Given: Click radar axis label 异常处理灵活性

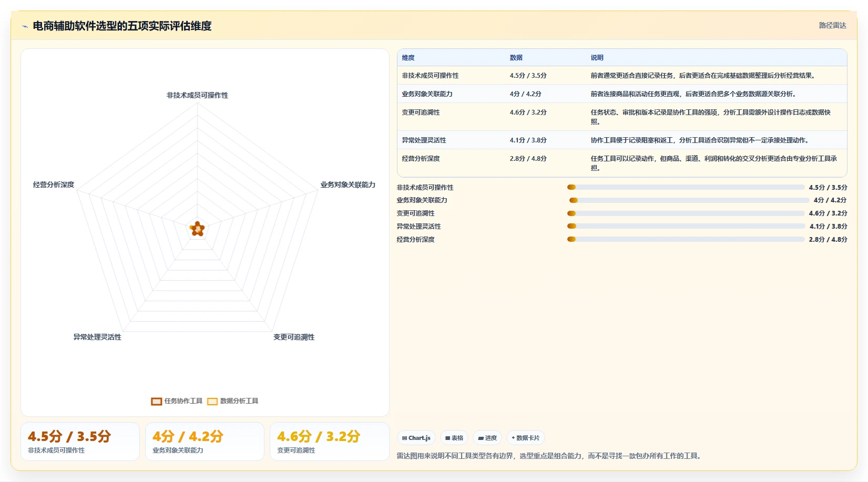Looking at the screenshot, I should click(x=97, y=337).
